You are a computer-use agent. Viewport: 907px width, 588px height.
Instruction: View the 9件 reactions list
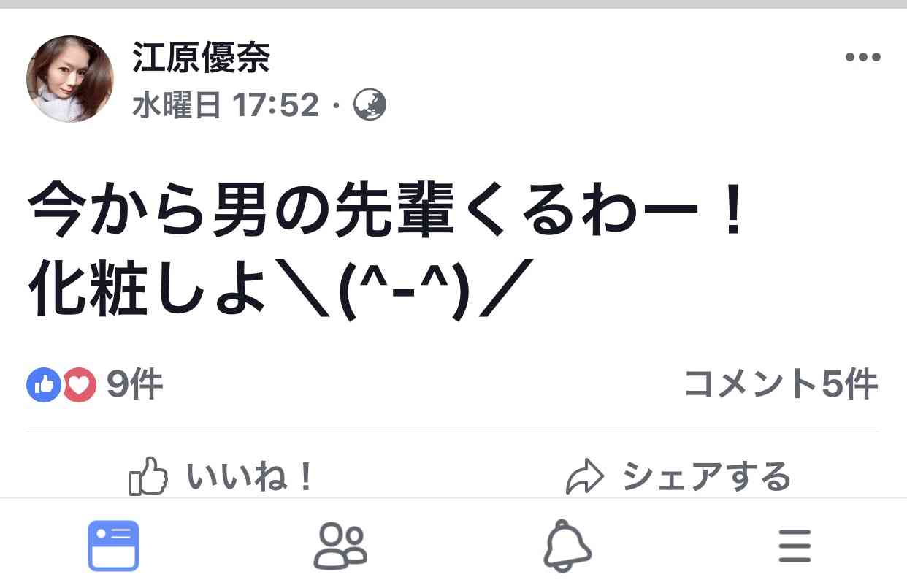(x=95, y=385)
